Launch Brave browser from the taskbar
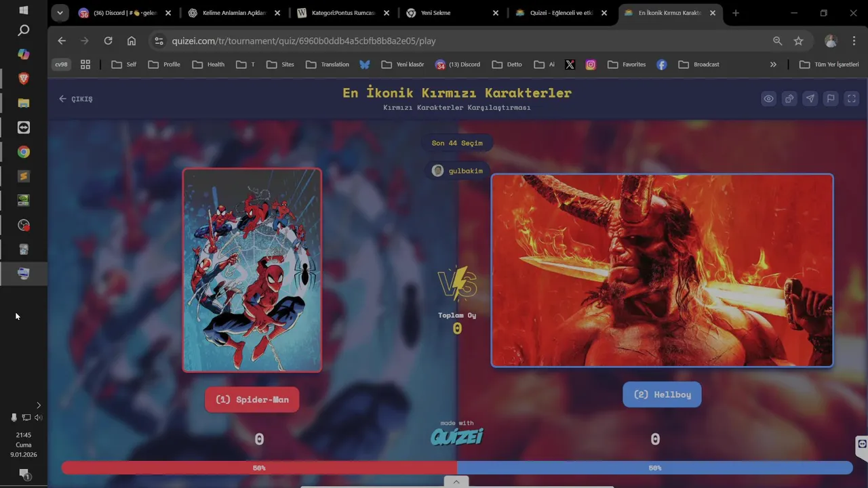Screen dimensions: 868x488 pyautogui.click(x=24, y=79)
